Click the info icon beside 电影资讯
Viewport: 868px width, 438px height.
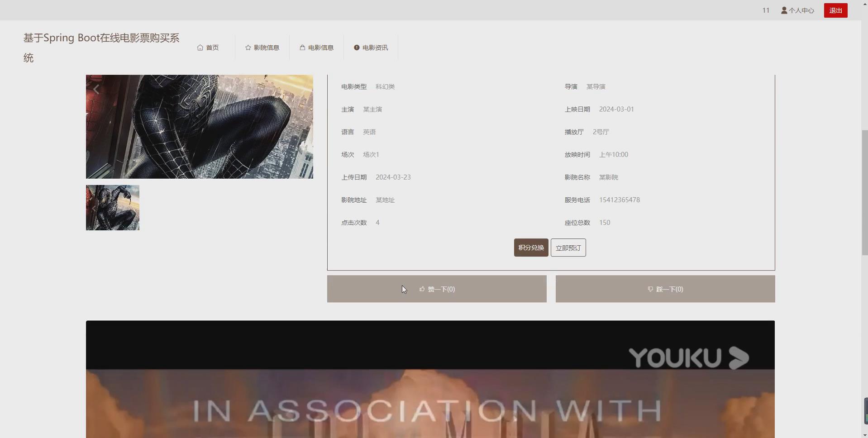tap(357, 47)
